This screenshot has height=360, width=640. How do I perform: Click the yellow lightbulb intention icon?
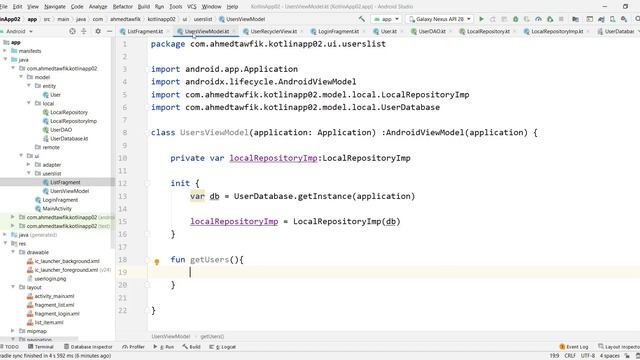pos(157,262)
